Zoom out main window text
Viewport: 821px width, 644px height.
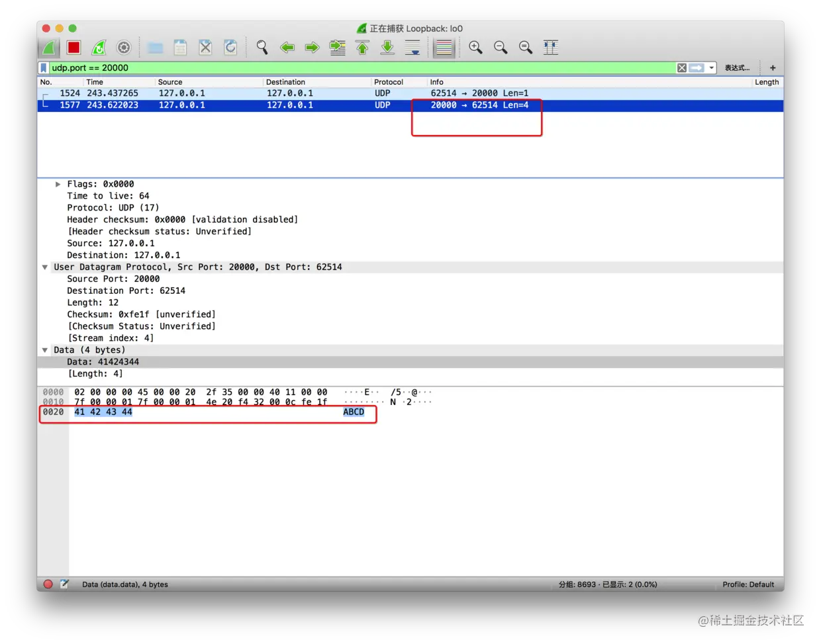coord(501,48)
